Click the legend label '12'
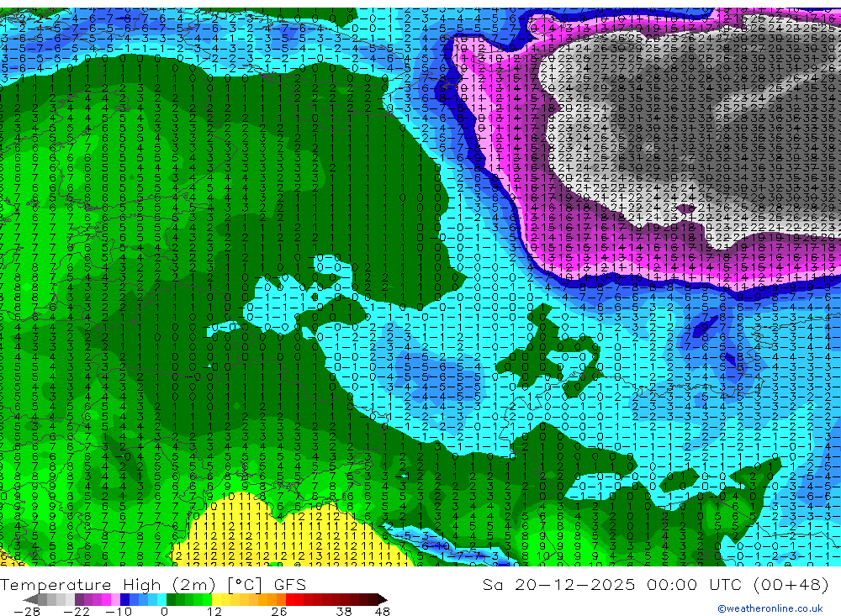Screen dimensions: 841x616 pyautogui.click(x=214, y=612)
